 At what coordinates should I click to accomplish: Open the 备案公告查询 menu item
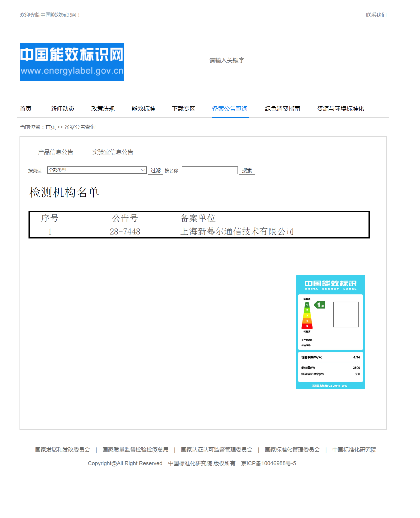click(229, 109)
